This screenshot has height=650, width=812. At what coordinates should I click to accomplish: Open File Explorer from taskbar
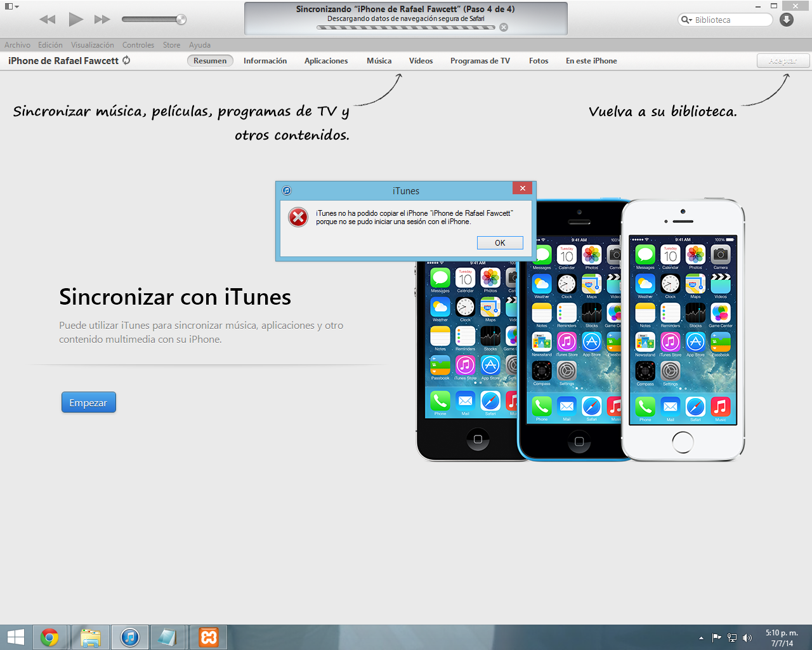pyautogui.click(x=91, y=637)
